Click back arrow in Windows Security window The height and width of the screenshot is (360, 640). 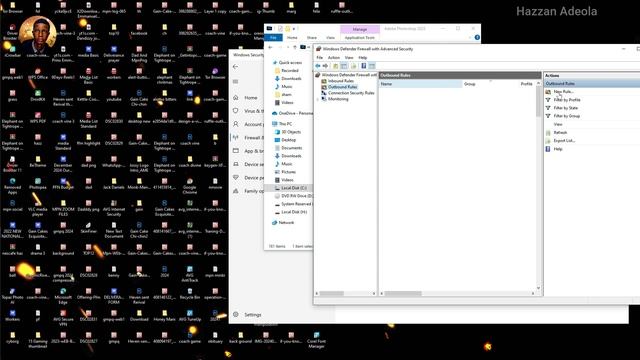[236, 67]
